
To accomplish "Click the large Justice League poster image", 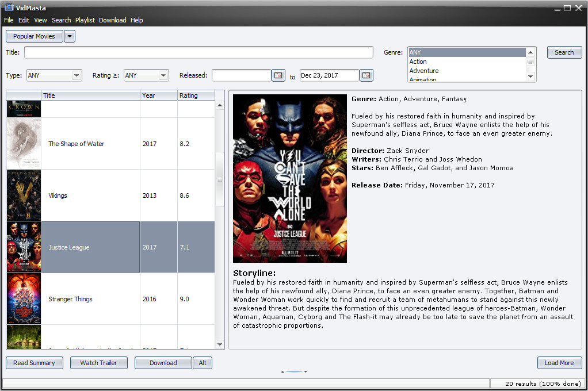I will [290, 178].
